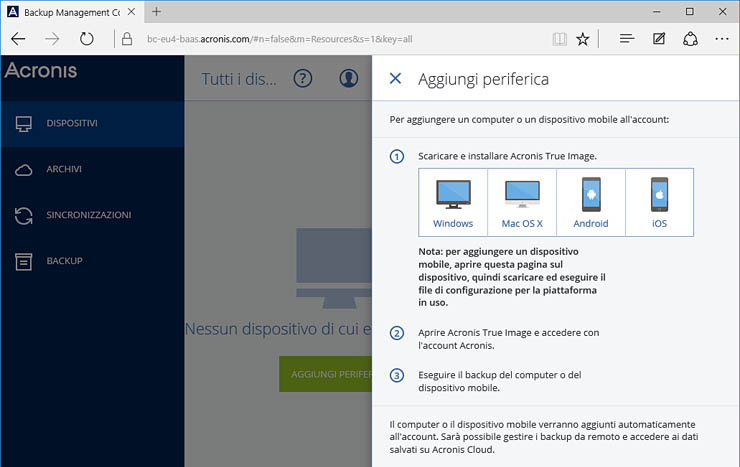Open the Hub lines icon
This screenshot has width=740, height=467.
[x=627, y=39]
